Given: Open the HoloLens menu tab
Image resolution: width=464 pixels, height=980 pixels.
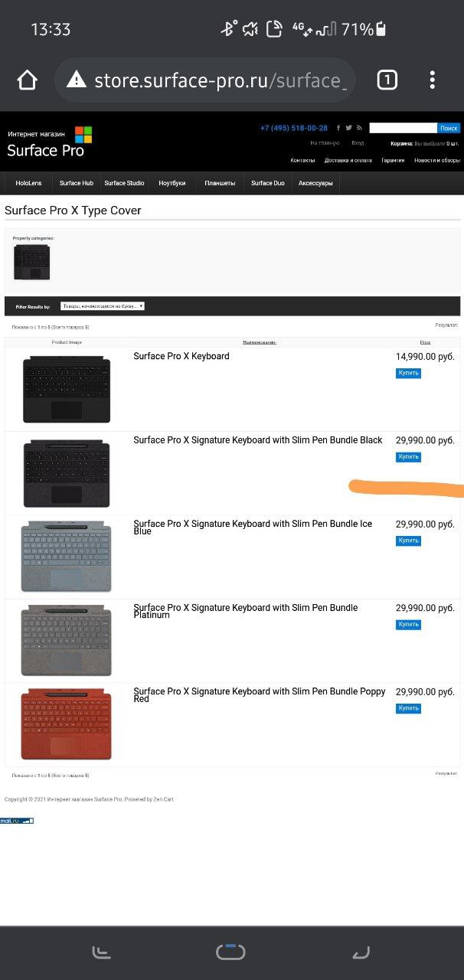Looking at the screenshot, I should tap(29, 184).
